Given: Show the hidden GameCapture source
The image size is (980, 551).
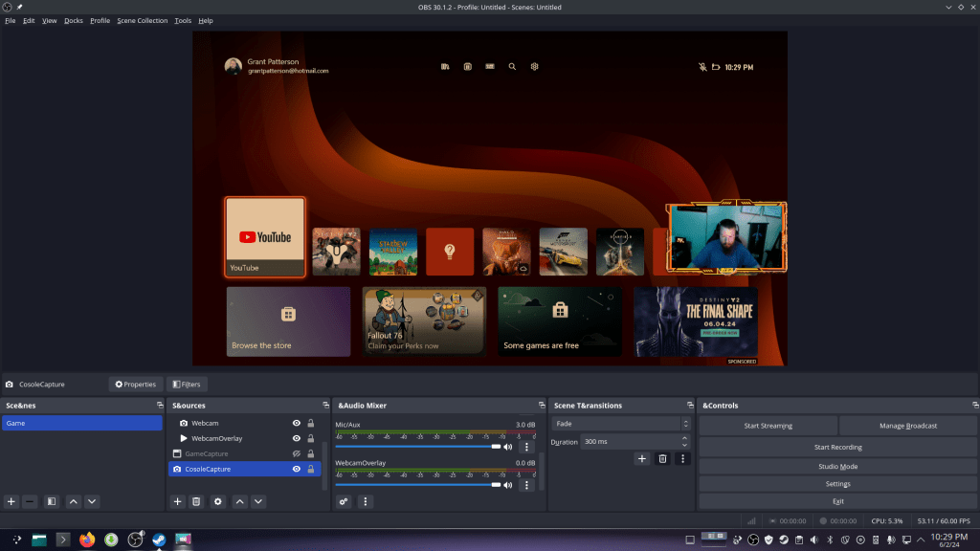Looking at the screenshot, I should tap(297, 453).
